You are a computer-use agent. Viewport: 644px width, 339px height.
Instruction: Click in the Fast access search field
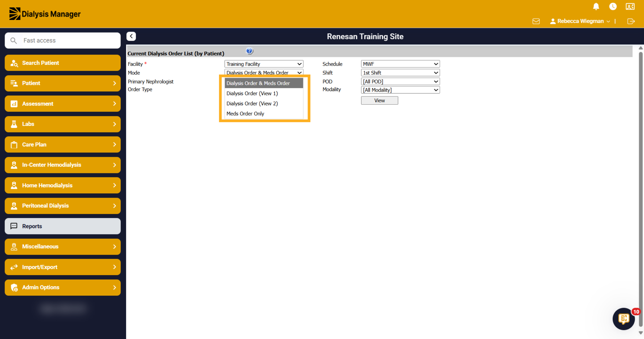pyautogui.click(x=63, y=41)
